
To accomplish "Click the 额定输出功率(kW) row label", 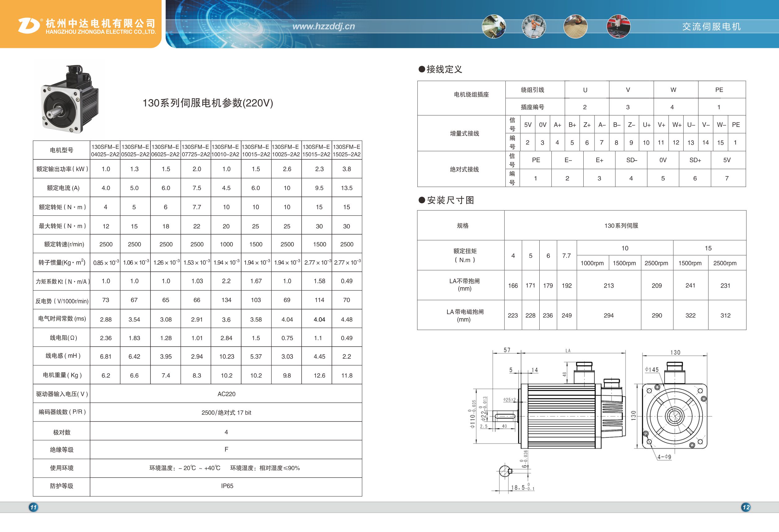I will point(62,169).
